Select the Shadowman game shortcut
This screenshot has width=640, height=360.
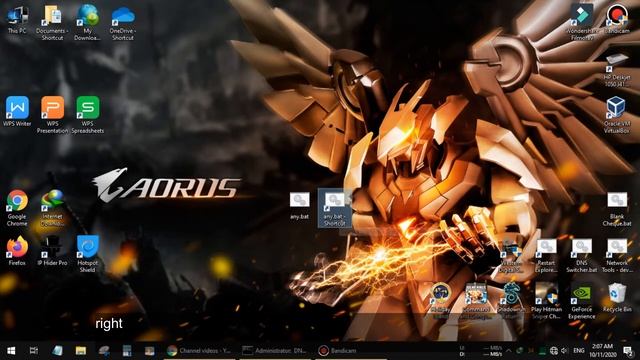tap(511, 301)
